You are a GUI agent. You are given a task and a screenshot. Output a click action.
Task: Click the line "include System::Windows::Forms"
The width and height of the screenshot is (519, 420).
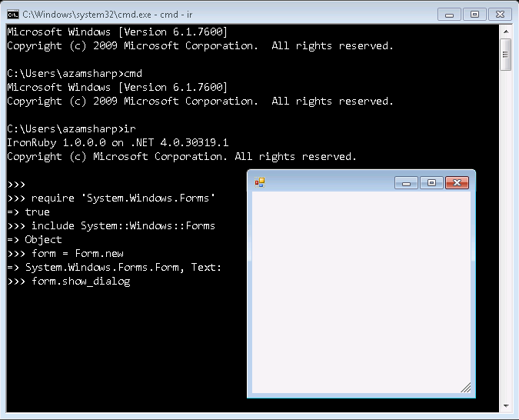(123, 226)
